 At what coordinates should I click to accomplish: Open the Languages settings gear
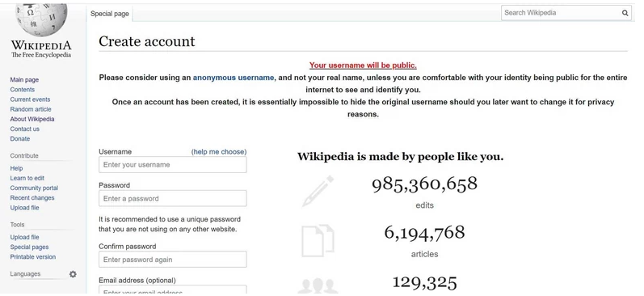coord(73,274)
